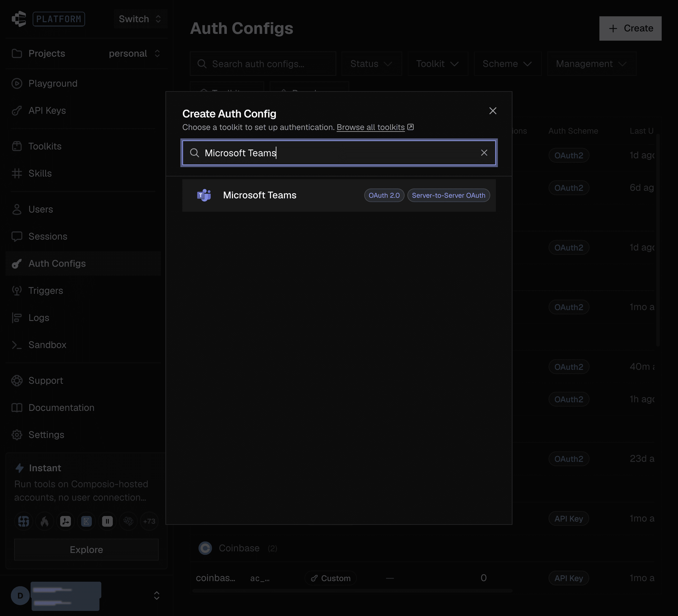Click the Auth Configs key icon
Viewport: 678px width, 616px height.
17,264
